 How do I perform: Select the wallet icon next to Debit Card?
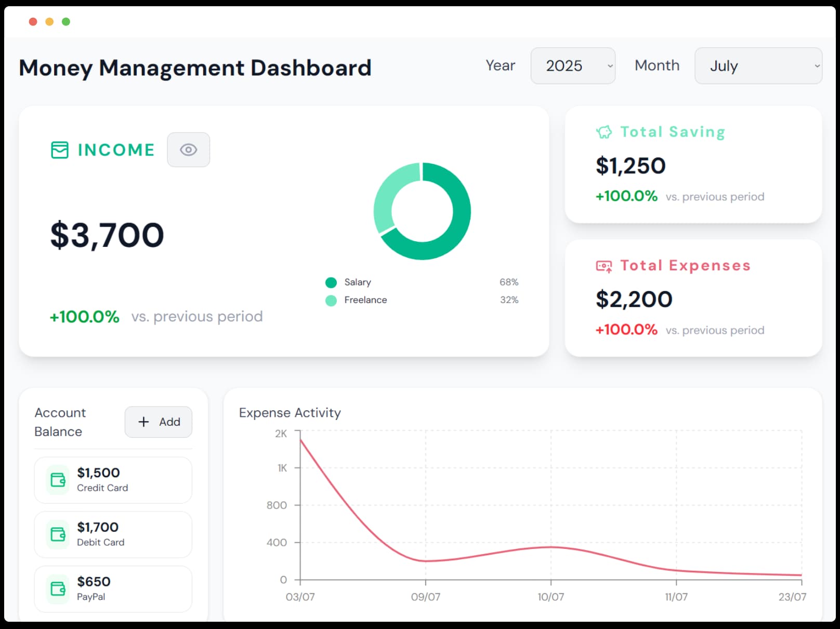[x=57, y=534]
